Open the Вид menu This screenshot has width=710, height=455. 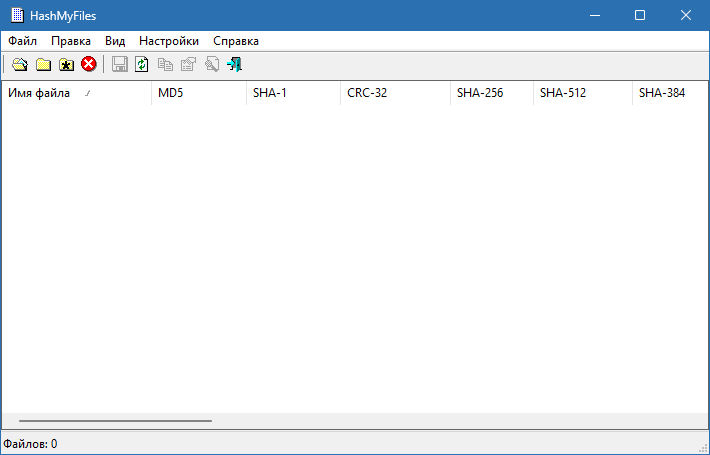(115, 41)
